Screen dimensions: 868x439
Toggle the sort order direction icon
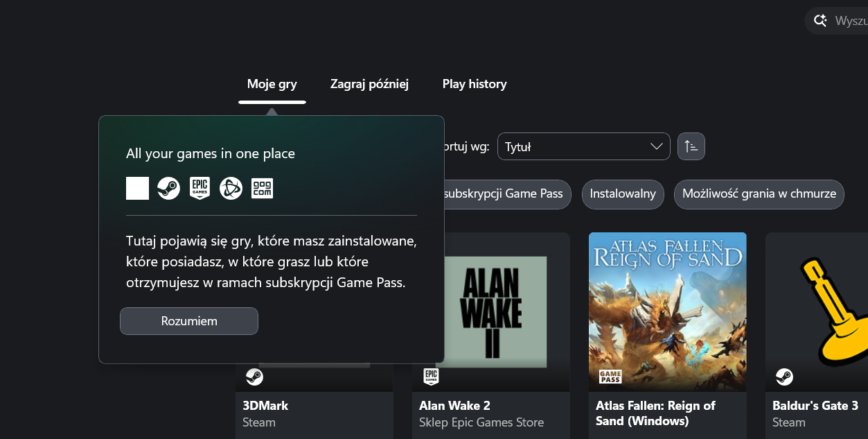point(691,146)
